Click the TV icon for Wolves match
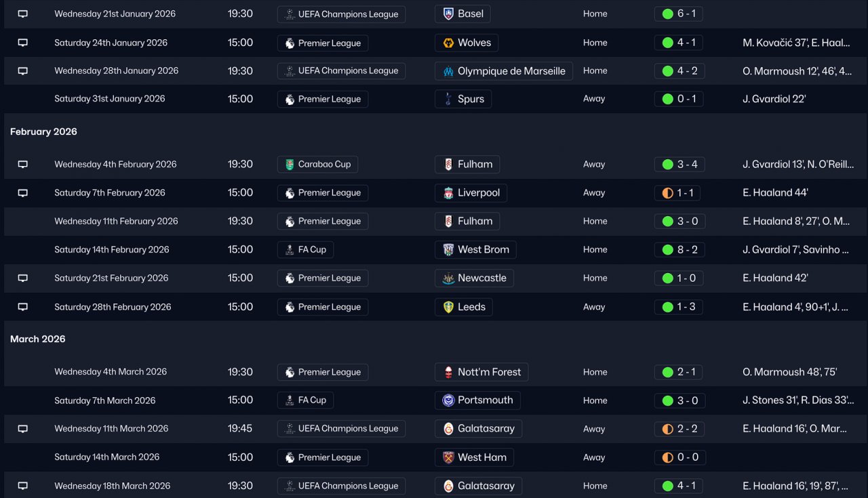Screen dimensions: 868x498 22,43
